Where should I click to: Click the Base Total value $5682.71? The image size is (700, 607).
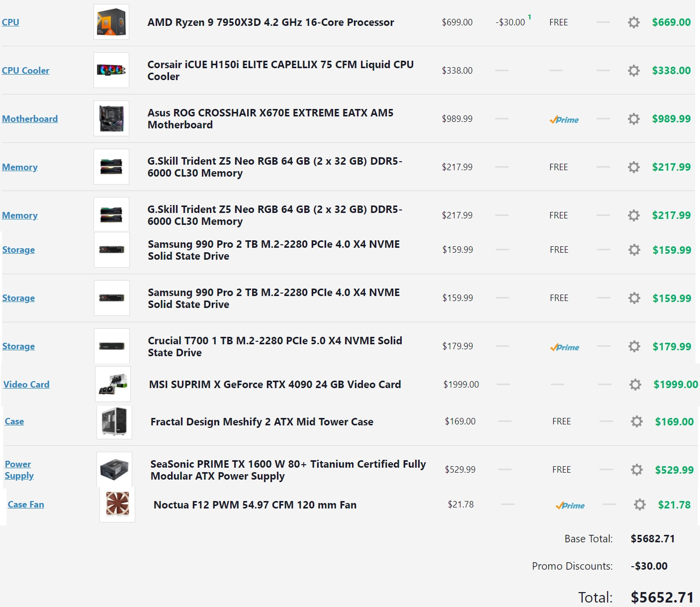(x=653, y=539)
